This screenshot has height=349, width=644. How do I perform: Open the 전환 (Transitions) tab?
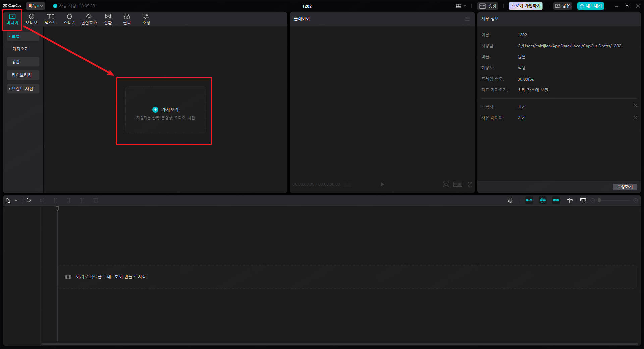[x=108, y=19]
